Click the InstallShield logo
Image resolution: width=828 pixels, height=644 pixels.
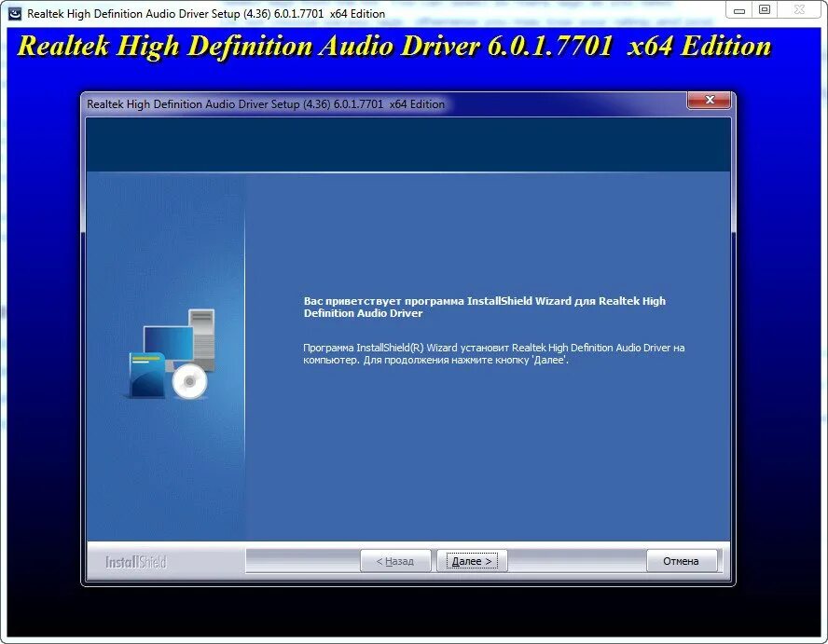tap(136, 562)
